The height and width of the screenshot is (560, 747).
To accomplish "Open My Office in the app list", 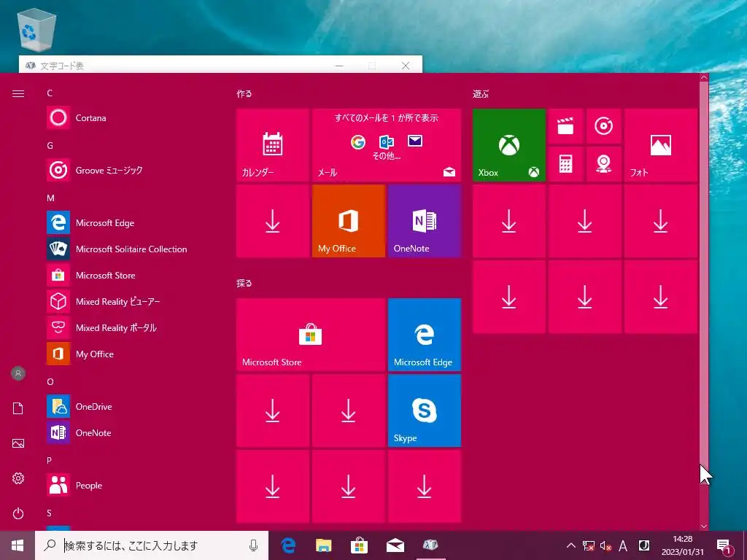I will [128, 354].
